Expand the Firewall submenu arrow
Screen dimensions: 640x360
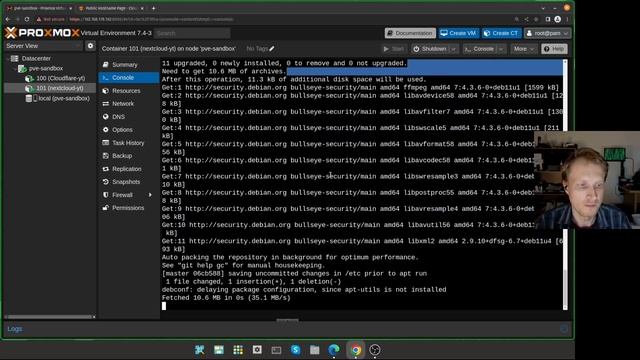[x=150, y=195]
